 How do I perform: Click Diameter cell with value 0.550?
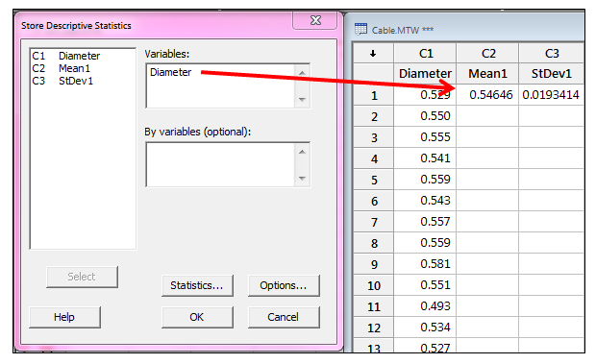[425, 116]
